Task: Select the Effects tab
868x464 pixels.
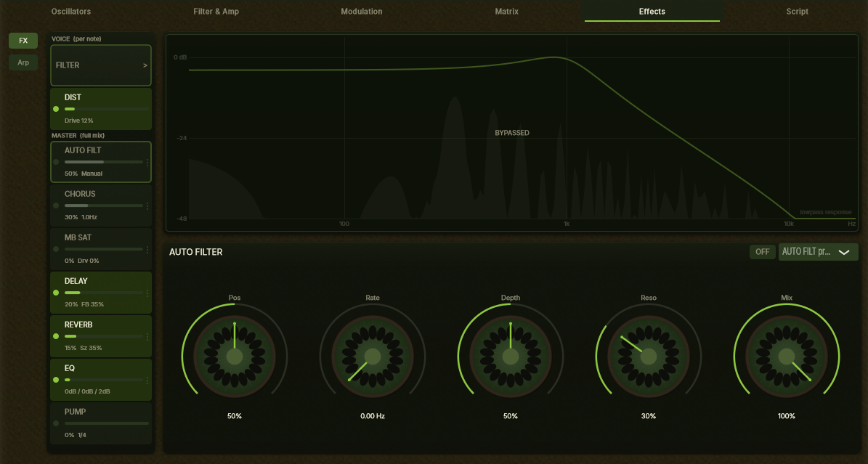Action: (x=652, y=11)
